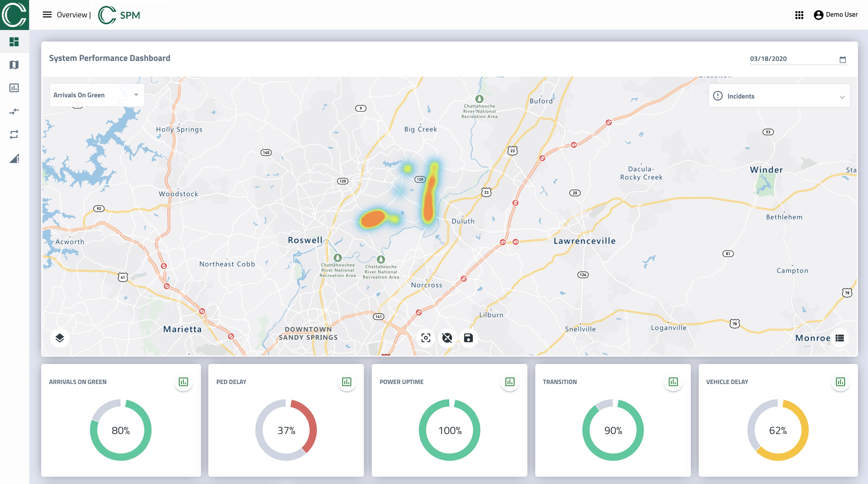Screen dimensions: 868x484
Task: Click the Acworth label on the map
Action: pyautogui.click(x=70, y=242)
